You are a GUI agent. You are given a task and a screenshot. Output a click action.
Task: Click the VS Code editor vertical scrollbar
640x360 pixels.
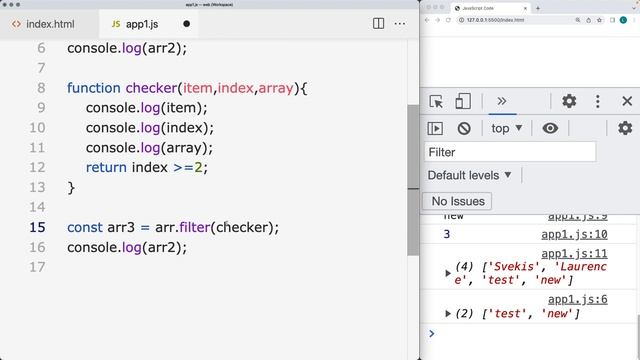point(413,180)
